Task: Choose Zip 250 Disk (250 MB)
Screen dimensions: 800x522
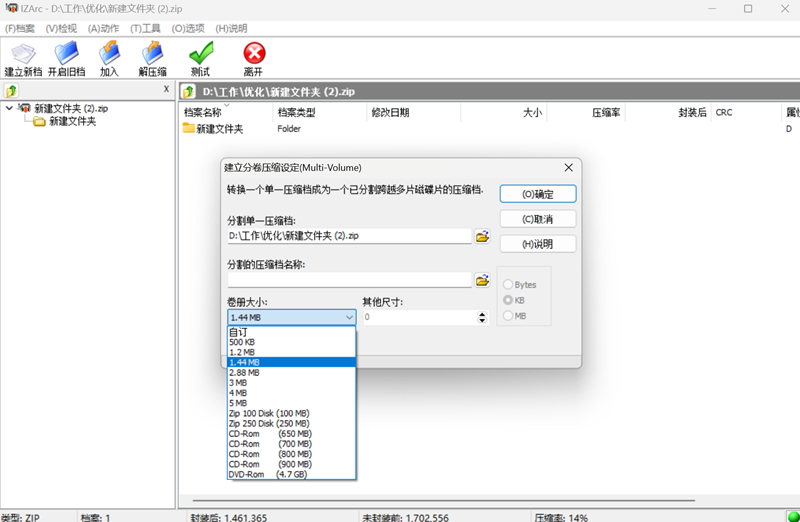Action: (x=291, y=424)
